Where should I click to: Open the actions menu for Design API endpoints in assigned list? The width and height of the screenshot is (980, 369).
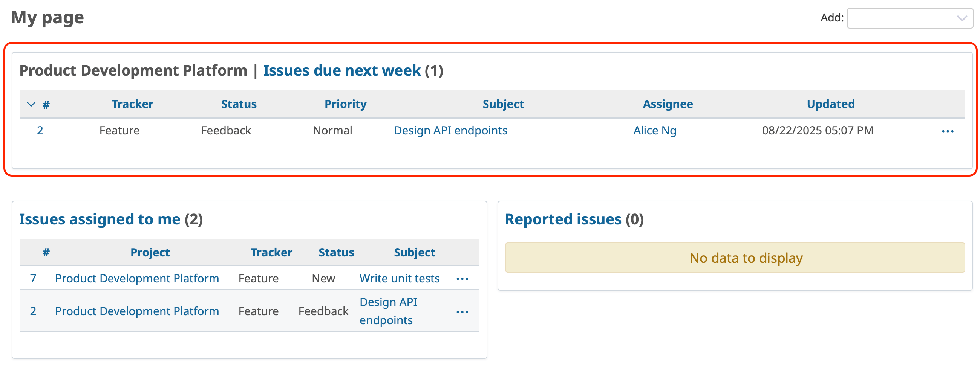[462, 312]
